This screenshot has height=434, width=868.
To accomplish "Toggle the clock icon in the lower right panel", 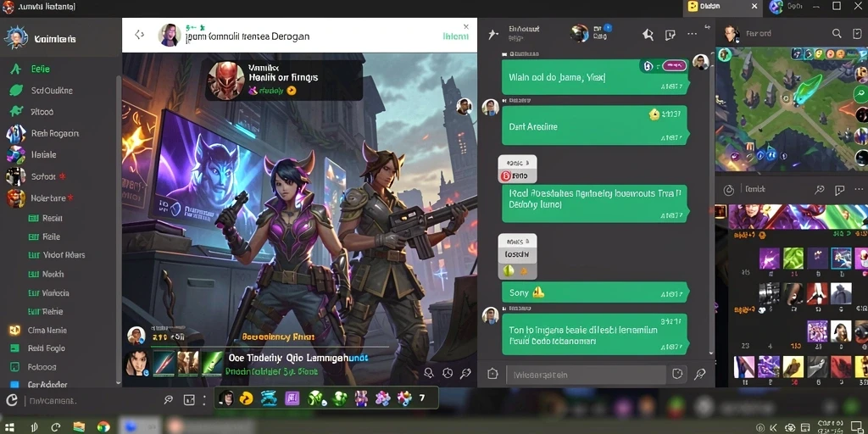I will [x=729, y=190].
